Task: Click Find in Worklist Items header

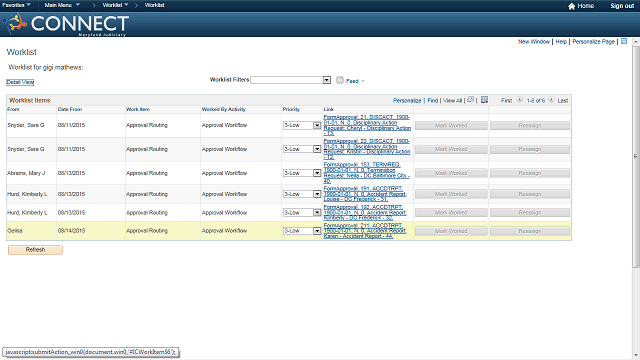Action: click(433, 100)
